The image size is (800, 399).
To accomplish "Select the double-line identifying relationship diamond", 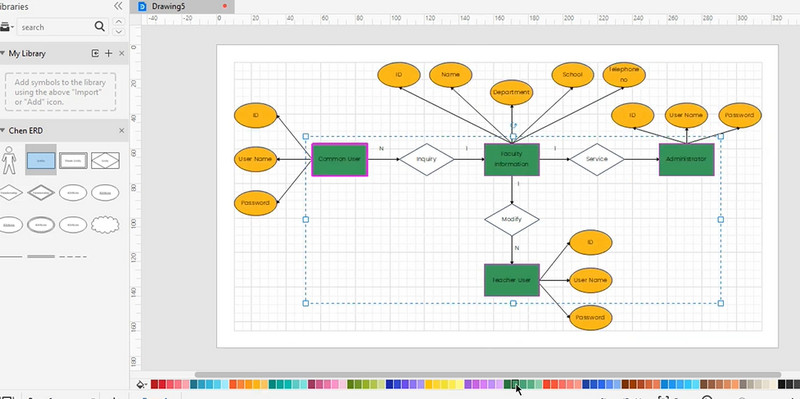I will [41, 193].
